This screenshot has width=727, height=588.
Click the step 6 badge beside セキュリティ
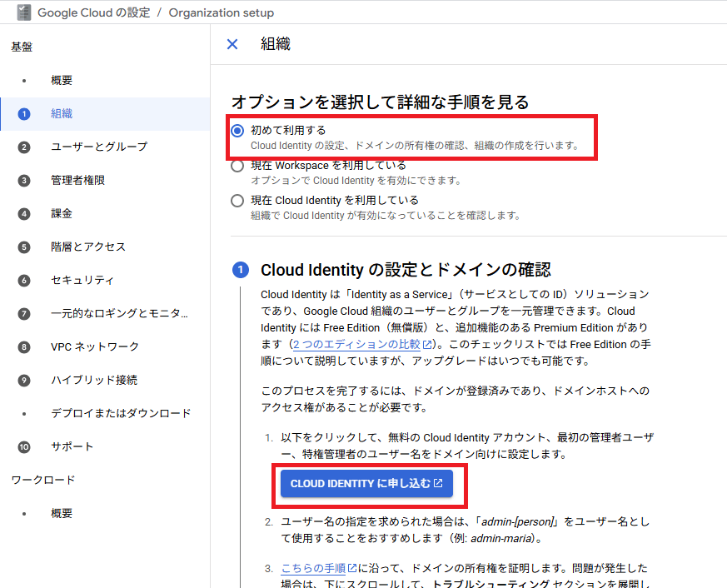(24, 281)
